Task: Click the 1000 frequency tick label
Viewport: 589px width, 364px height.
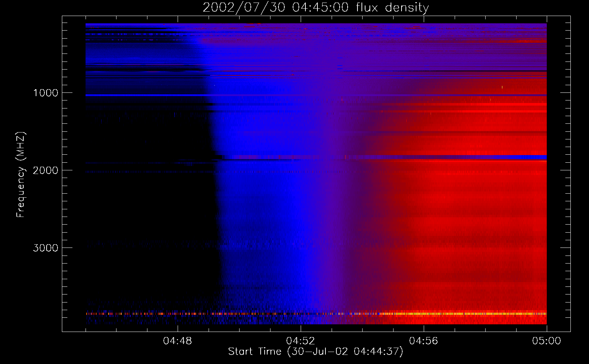Action: pos(46,92)
